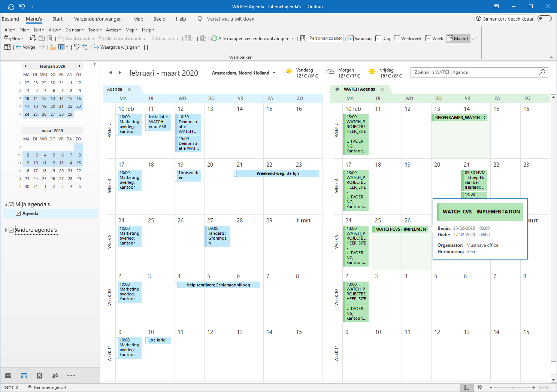The width and height of the screenshot is (557, 392).
Task: Open Mail view in bottom navigation
Action: click(8, 376)
